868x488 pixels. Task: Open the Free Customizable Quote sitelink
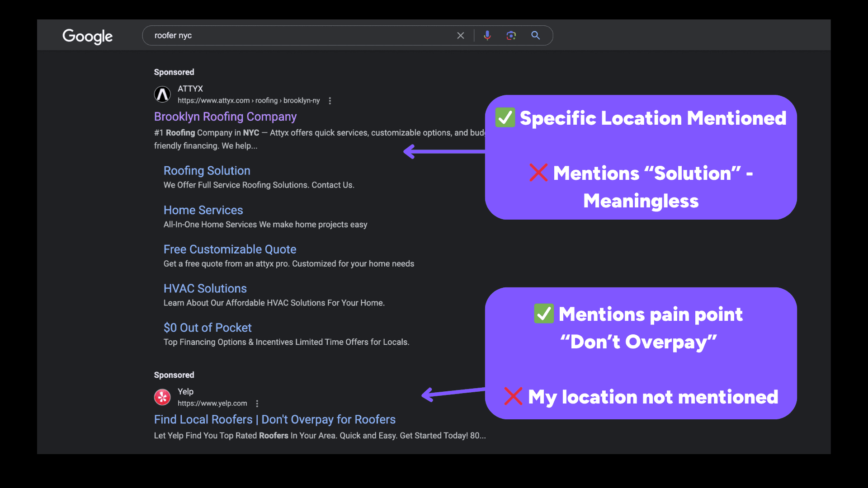[x=230, y=249]
